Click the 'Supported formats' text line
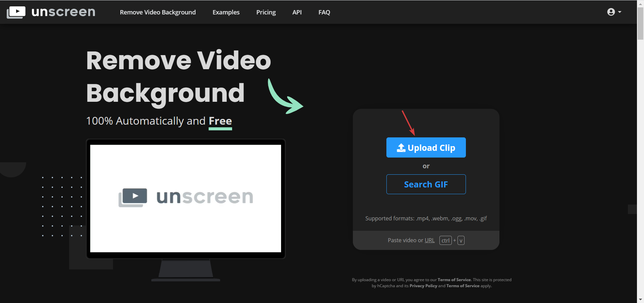 [426, 218]
